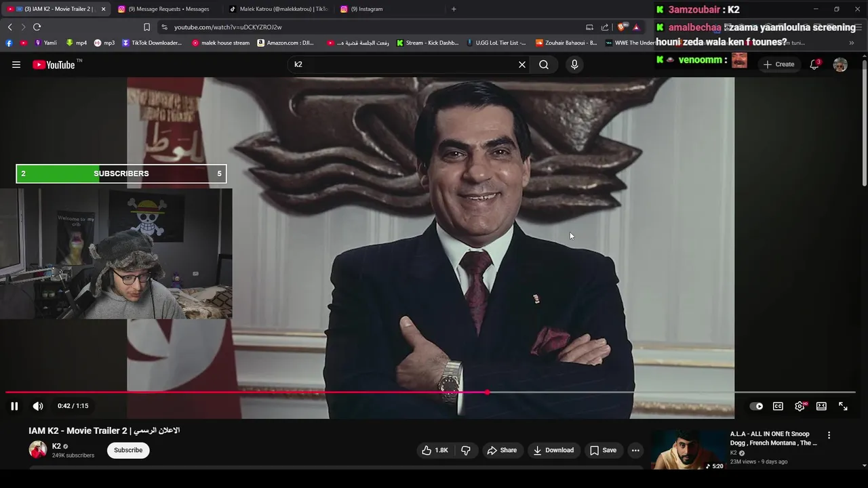Subscribe to the K2 channel
The width and height of the screenshot is (868, 488).
[x=128, y=450]
